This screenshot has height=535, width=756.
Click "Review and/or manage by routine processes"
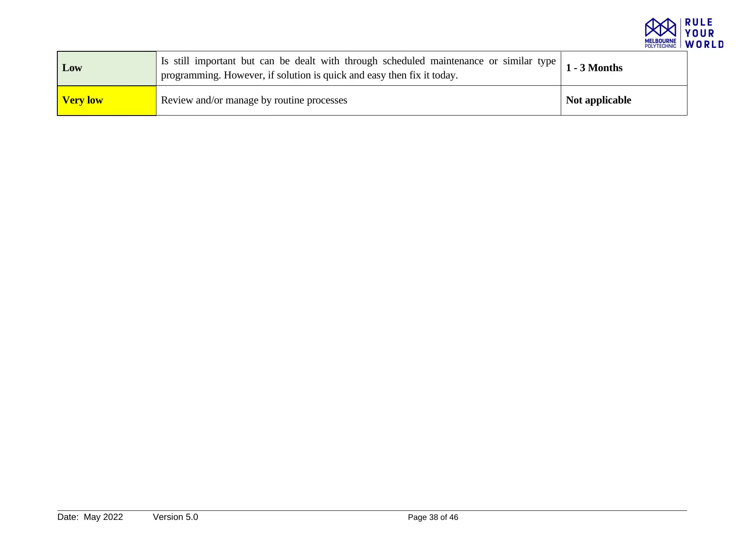pyautogui.click(x=254, y=100)
